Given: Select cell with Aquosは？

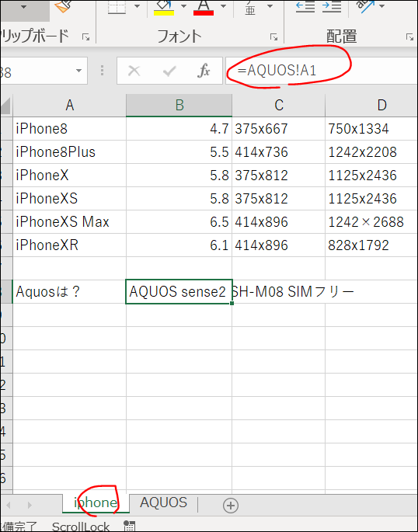Looking at the screenshot, I should [x=70, y=291].
